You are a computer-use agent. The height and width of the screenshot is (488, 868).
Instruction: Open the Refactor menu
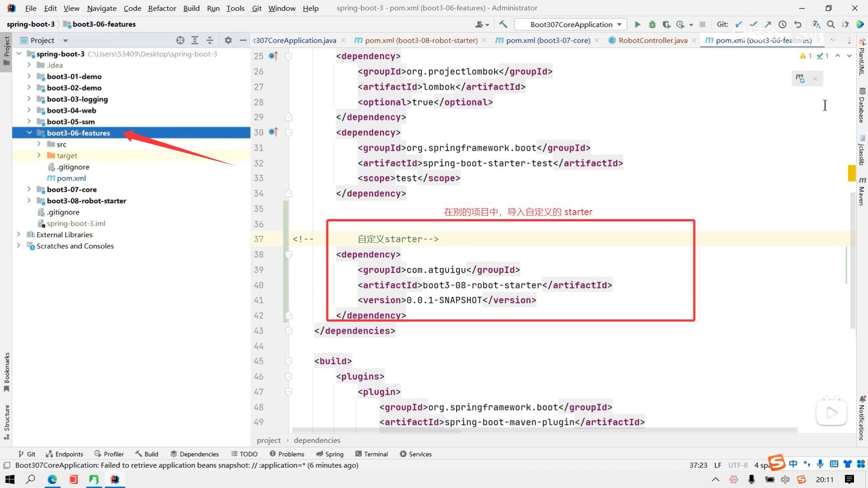pos(162,8)
